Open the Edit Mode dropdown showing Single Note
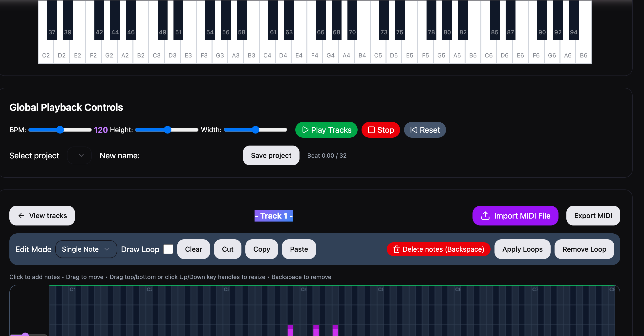The height and width of the screenshot is (336, 644). click(86, 249)
